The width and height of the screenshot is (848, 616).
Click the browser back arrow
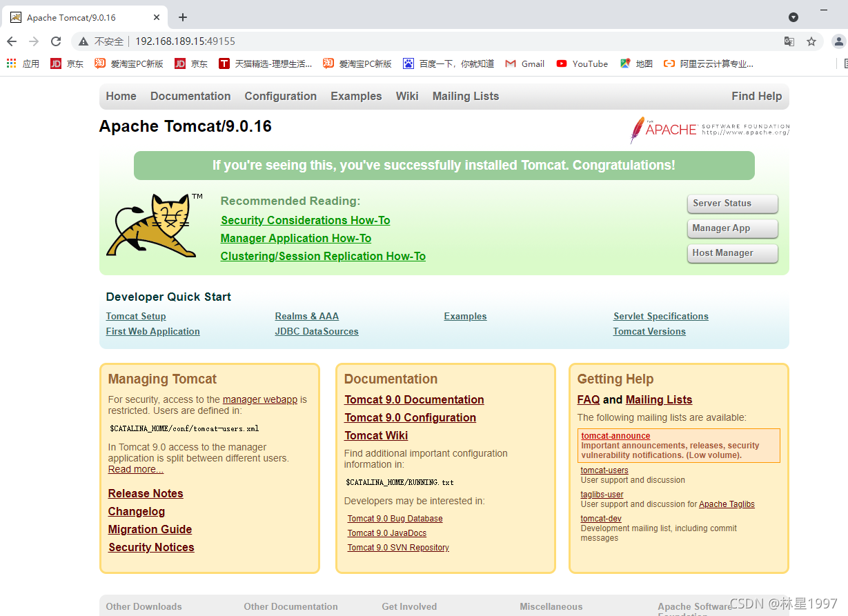(x=12, y=41)
